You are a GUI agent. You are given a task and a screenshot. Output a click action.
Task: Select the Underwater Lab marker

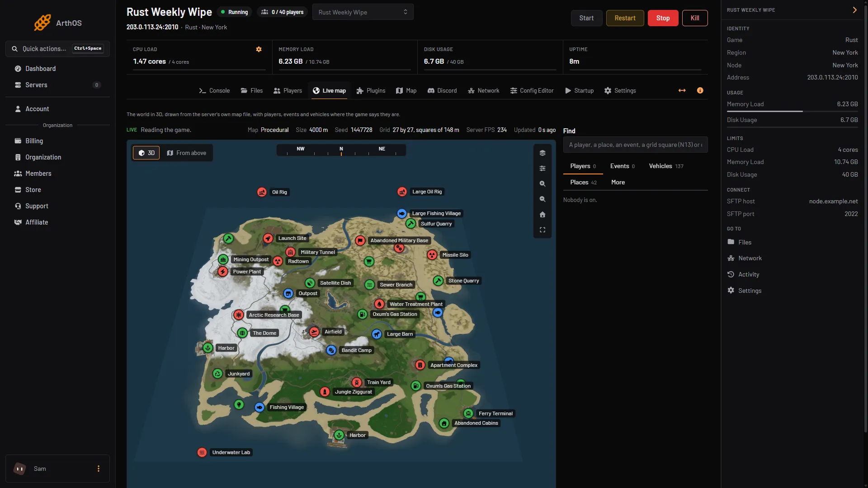pos(202,452)
